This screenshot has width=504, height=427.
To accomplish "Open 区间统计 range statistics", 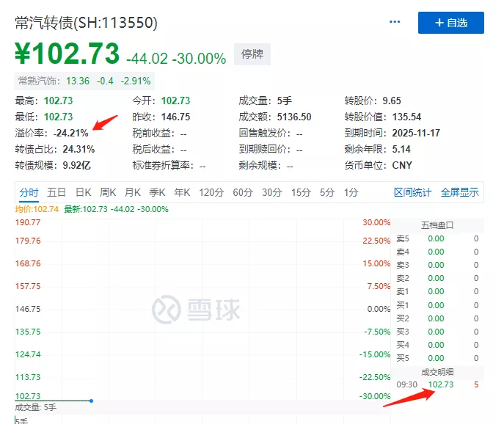I will click(413, 192).
